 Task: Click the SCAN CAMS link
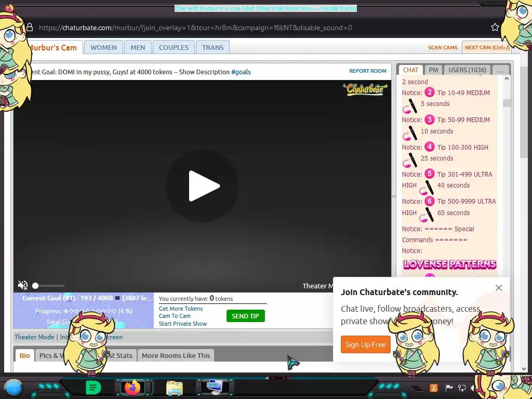[443, 47]
